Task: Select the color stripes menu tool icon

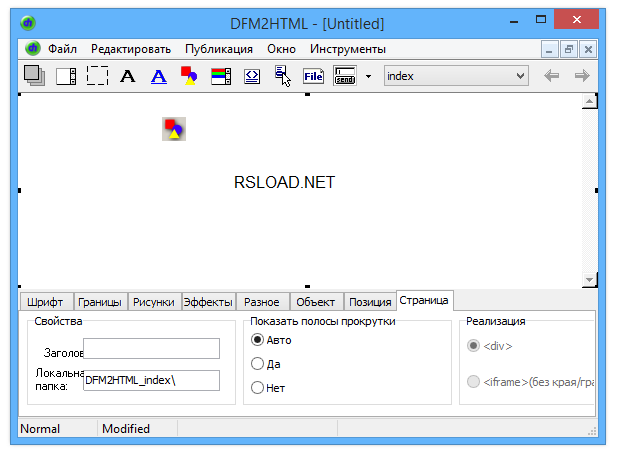Action: click(221, 76)
